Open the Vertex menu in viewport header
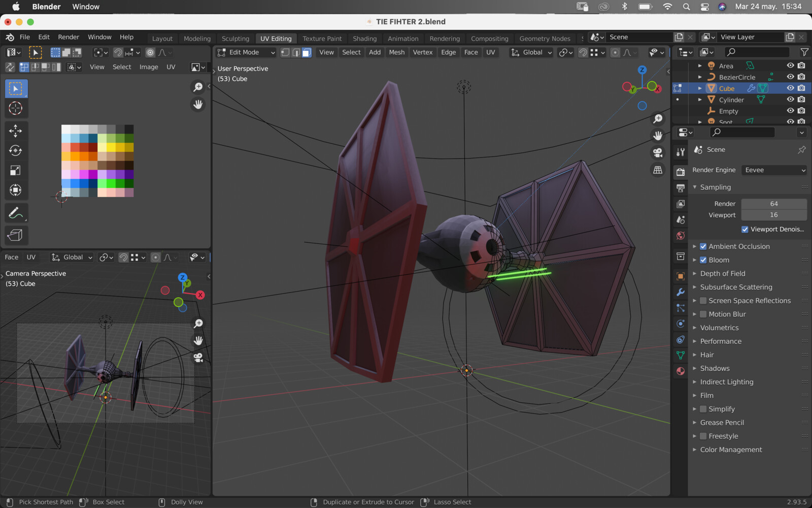This screenshot has height=508, width=812. pyautogui.click(x=423, y=52)
